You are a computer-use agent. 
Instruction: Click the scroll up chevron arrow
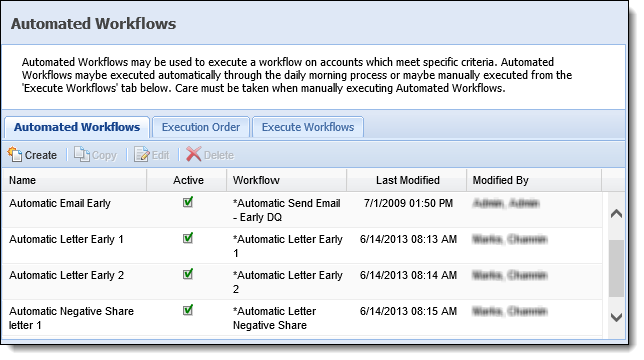click(616, 213)
